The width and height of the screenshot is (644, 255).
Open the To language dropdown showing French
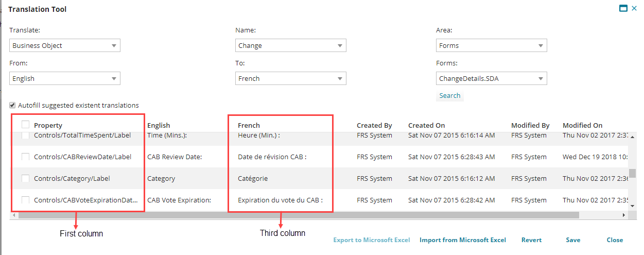click(290, 78)
